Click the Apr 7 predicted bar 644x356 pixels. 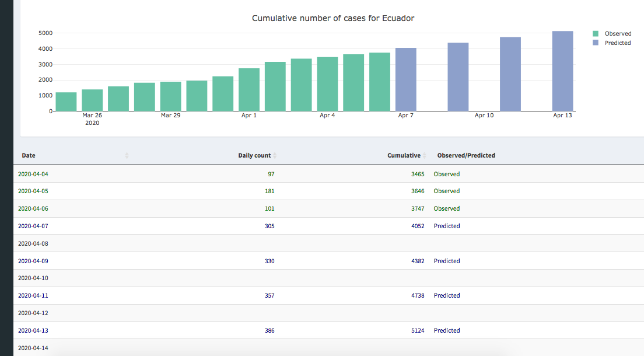405,79
